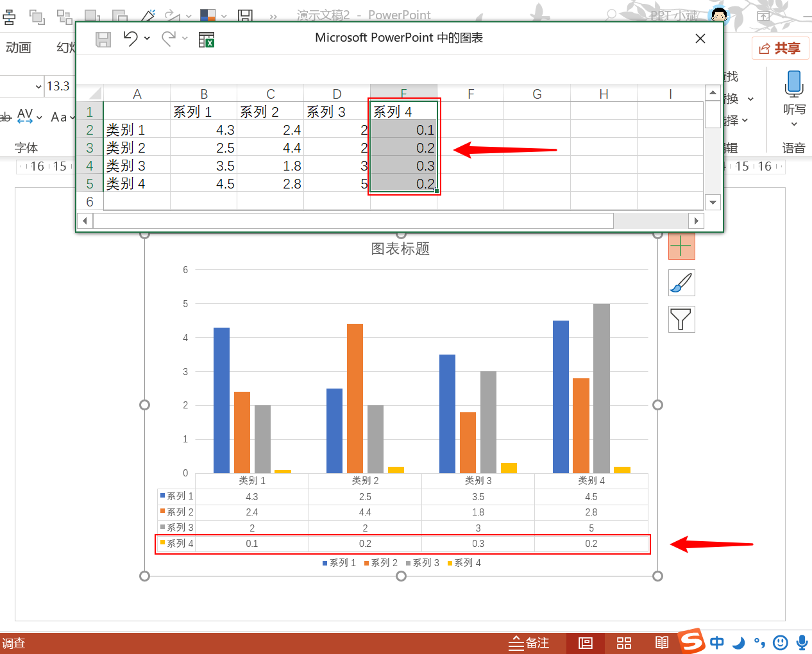Open the Chart Elements plus button

(x=681, y=246)
